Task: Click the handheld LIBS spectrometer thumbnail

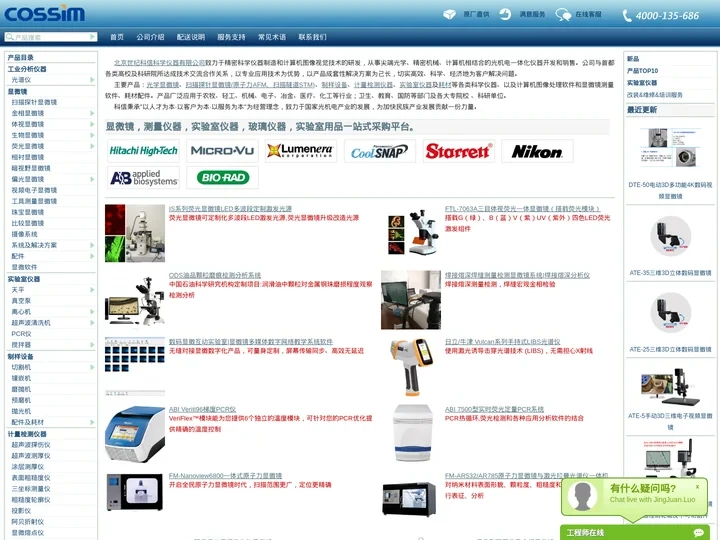Action: coord(411,367)
